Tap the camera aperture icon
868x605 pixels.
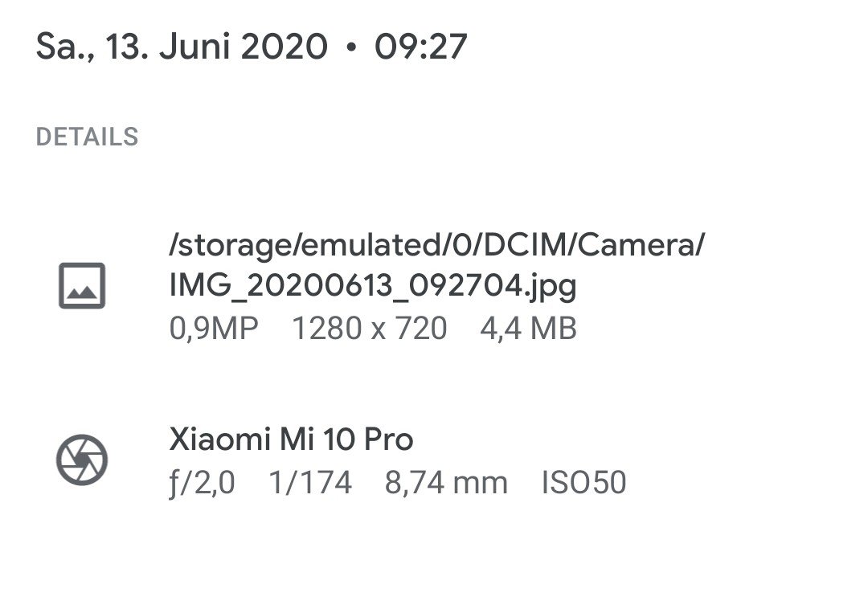point(82,460)
